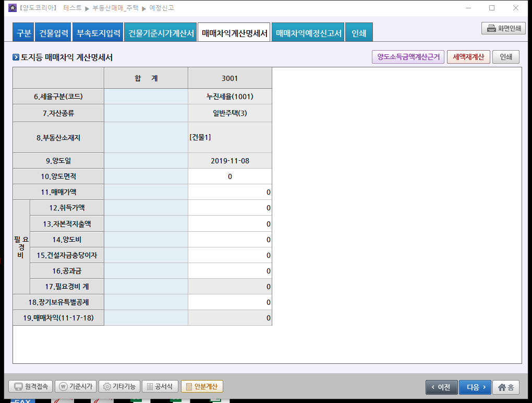Click the 14.양도비 value field
This screenshot has width=532, height=403.
click(230, 240)
